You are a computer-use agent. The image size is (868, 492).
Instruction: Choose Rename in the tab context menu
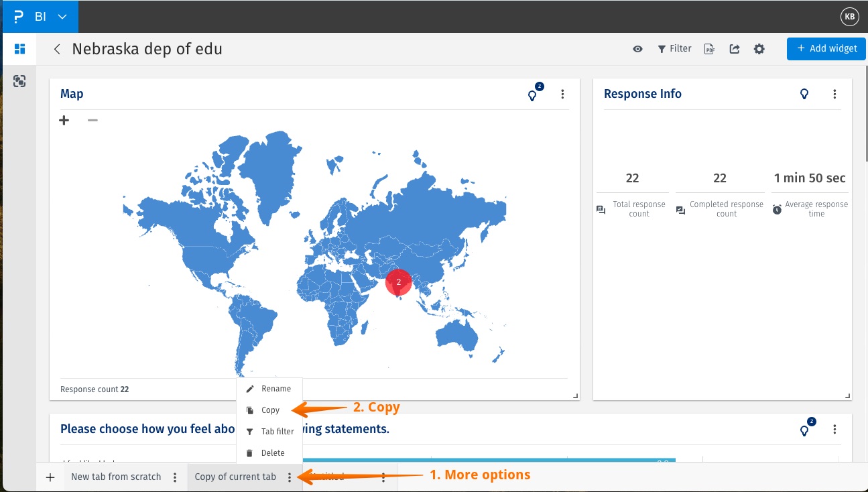275,389
